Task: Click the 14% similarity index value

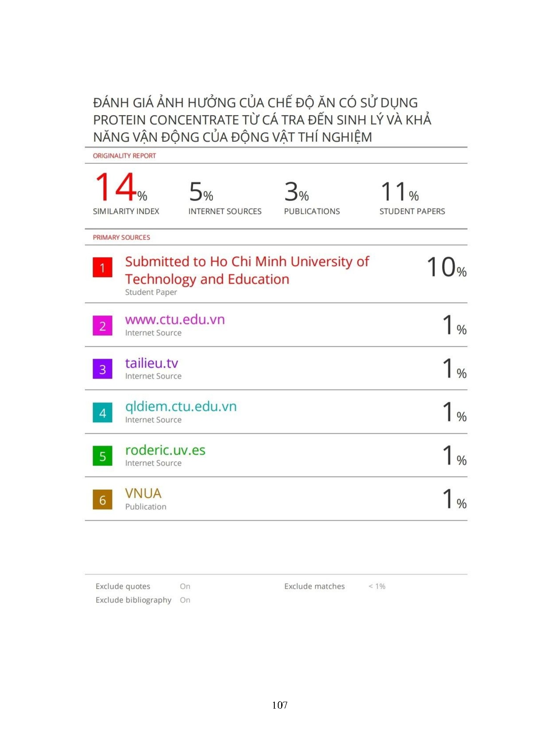Action: (x=120, y=188)
